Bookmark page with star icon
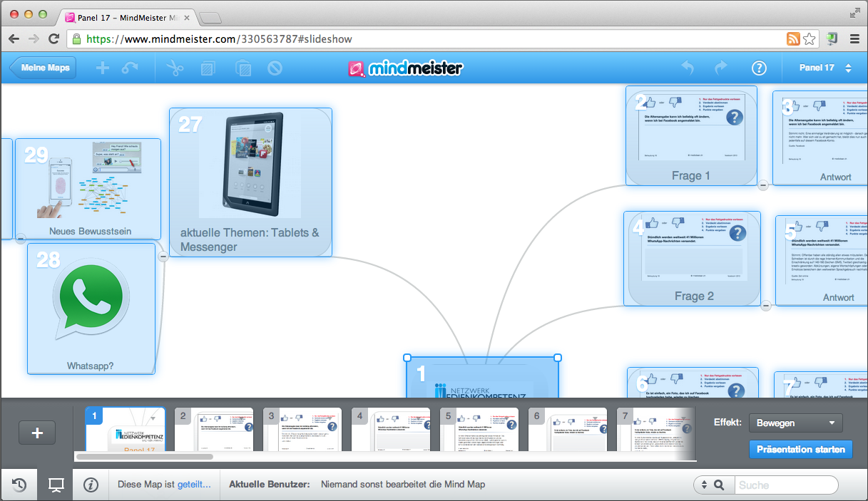Viewport: 868px width, 501px height. click(809, 39)
